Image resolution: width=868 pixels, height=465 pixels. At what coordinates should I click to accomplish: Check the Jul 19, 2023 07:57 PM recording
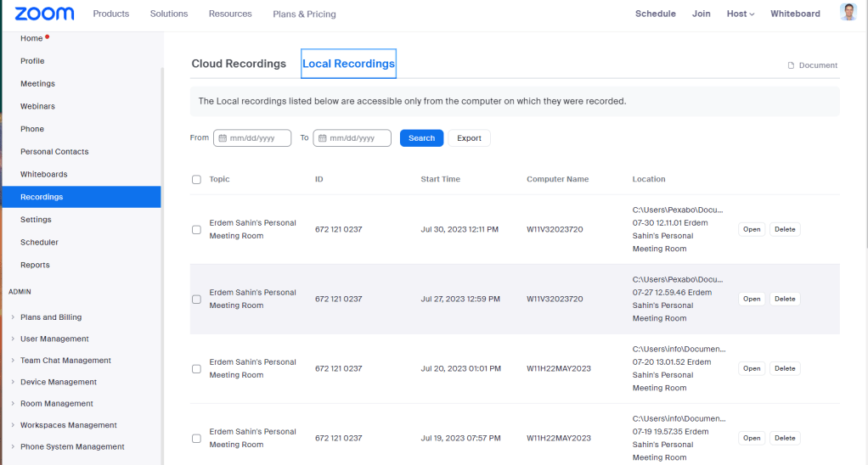196,439
